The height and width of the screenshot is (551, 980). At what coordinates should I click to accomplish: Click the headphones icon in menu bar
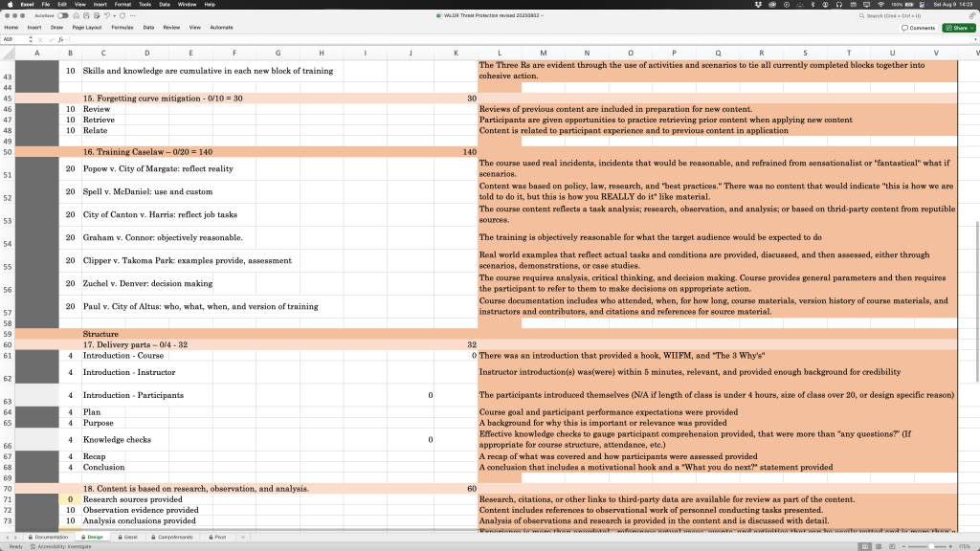(838, 5)
